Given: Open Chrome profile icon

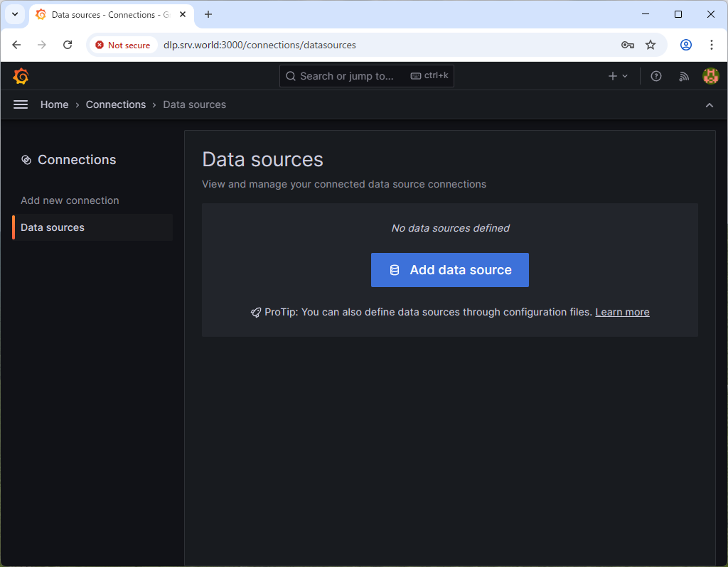Looking at the screenshot, I should (x=686, y=45).
